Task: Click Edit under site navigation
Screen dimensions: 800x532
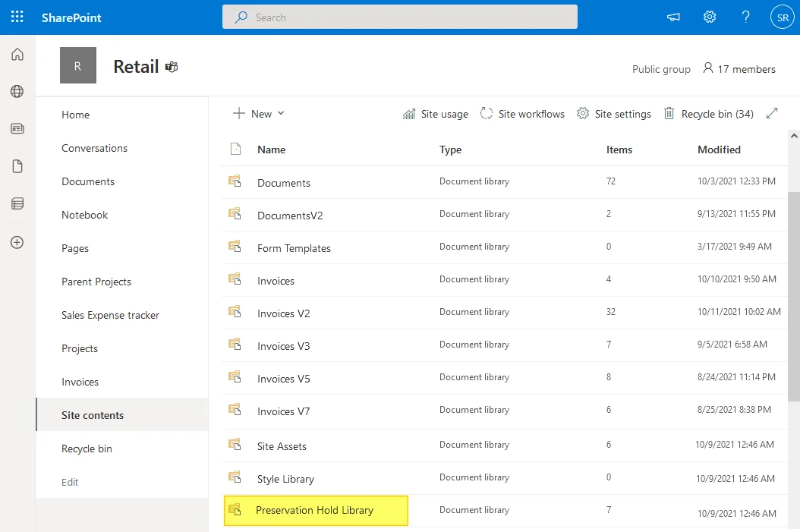Action: pos(70,482)
